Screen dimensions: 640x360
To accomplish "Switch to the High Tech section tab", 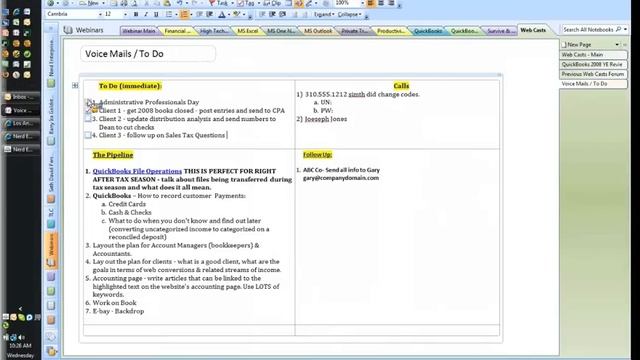I will (x=214, y=31).
